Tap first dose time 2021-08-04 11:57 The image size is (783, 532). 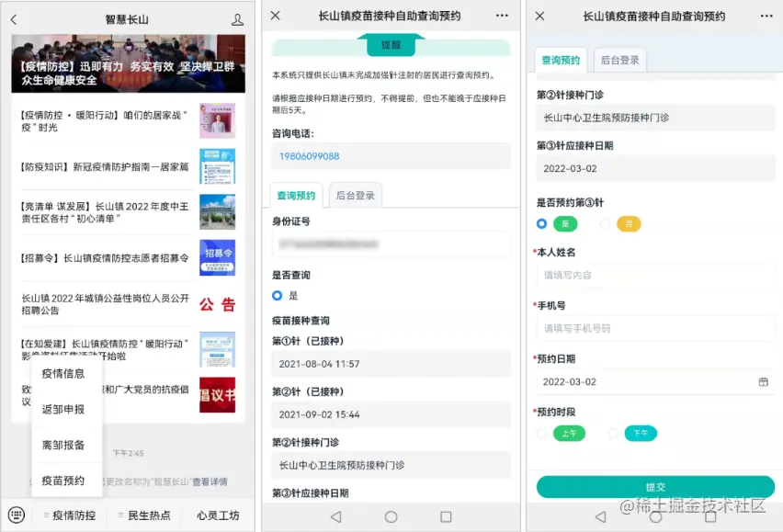(x=391, y=364)
